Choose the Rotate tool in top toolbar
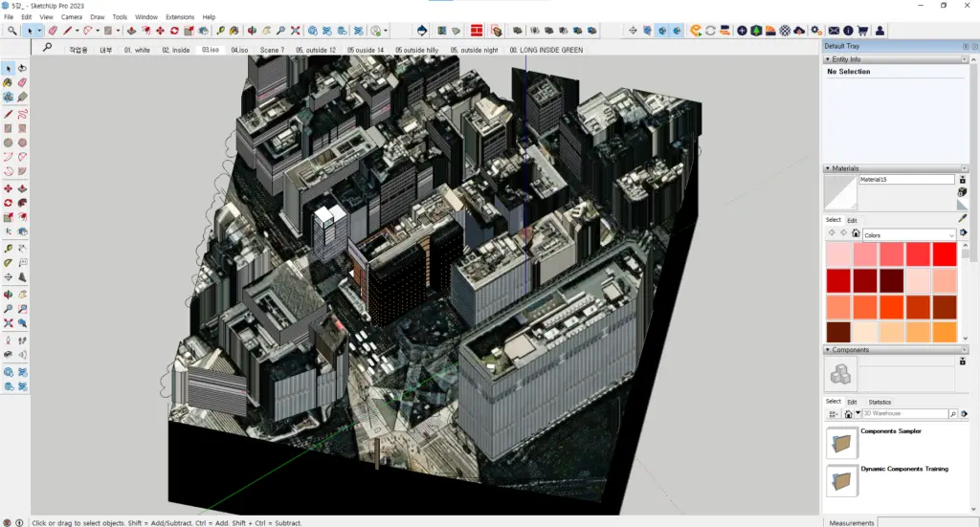Screen dimensions: 980x527 pos(174,31)
